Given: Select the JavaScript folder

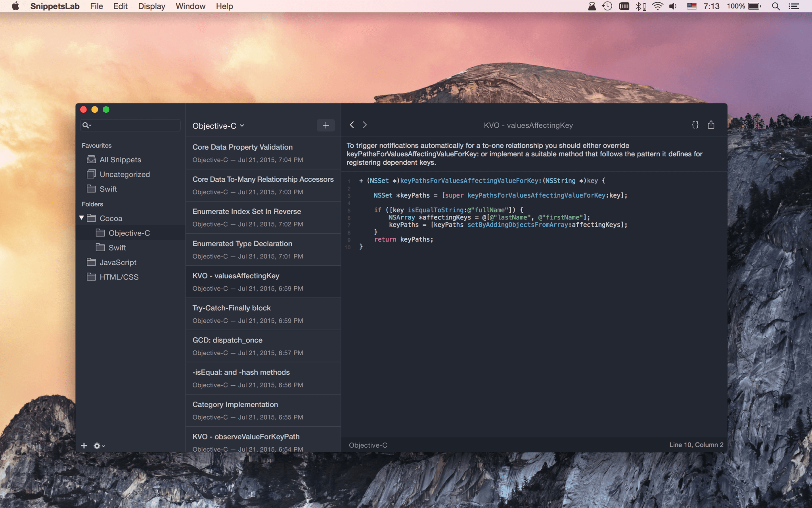Looking at the screenshot, I should pos(118,262).
